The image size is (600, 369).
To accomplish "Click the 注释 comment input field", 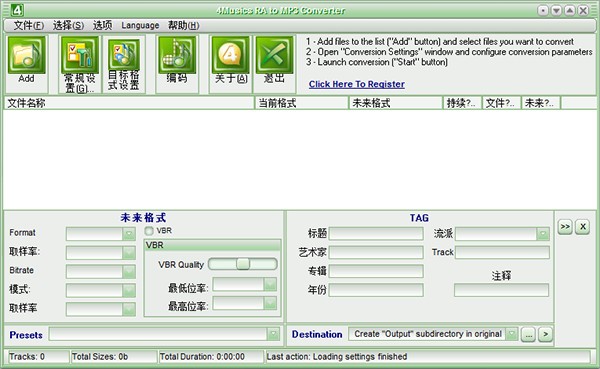I will click(x=501, y=290).
